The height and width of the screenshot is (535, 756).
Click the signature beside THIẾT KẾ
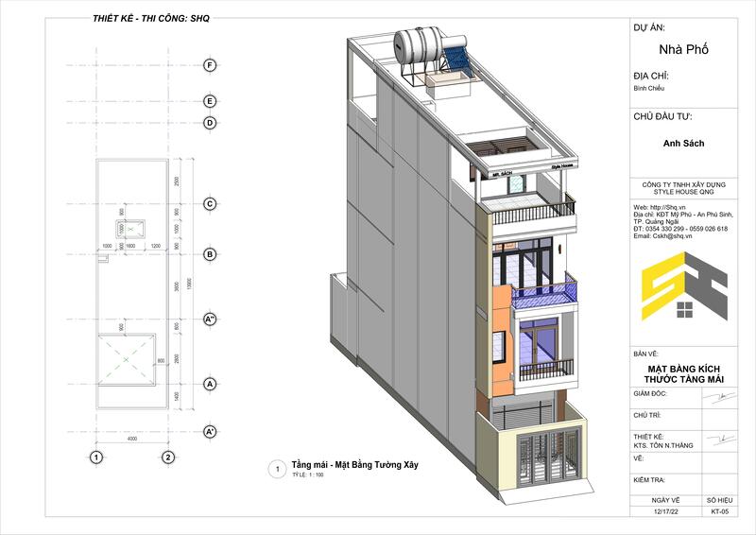(x=719, y=440)
